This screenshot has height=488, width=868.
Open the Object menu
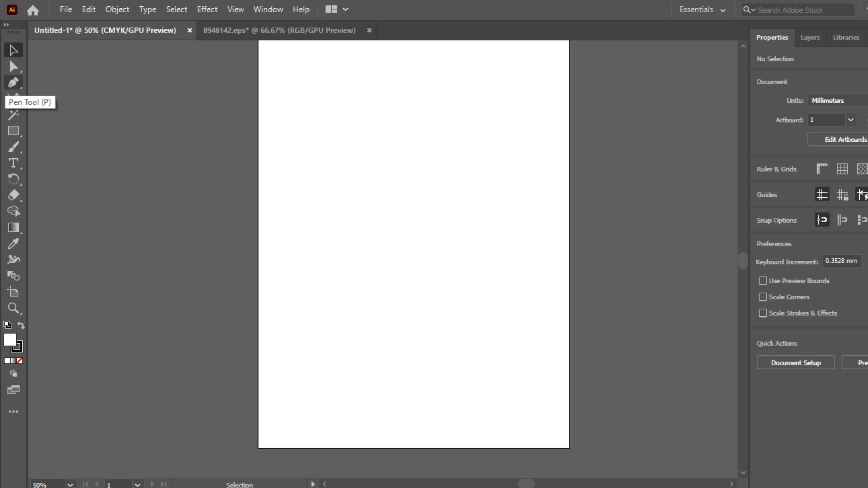pyautogui.click(x=117, y=9)
